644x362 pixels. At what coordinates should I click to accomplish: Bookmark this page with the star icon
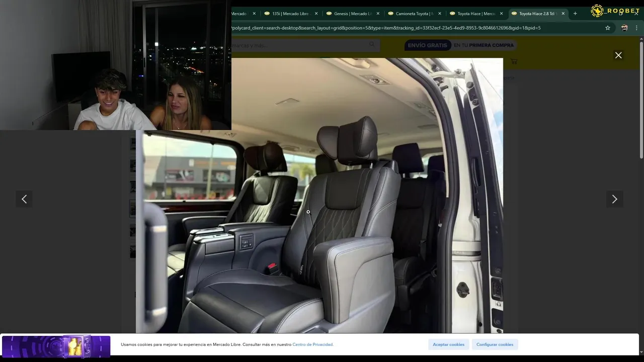(x=608, y=28)
